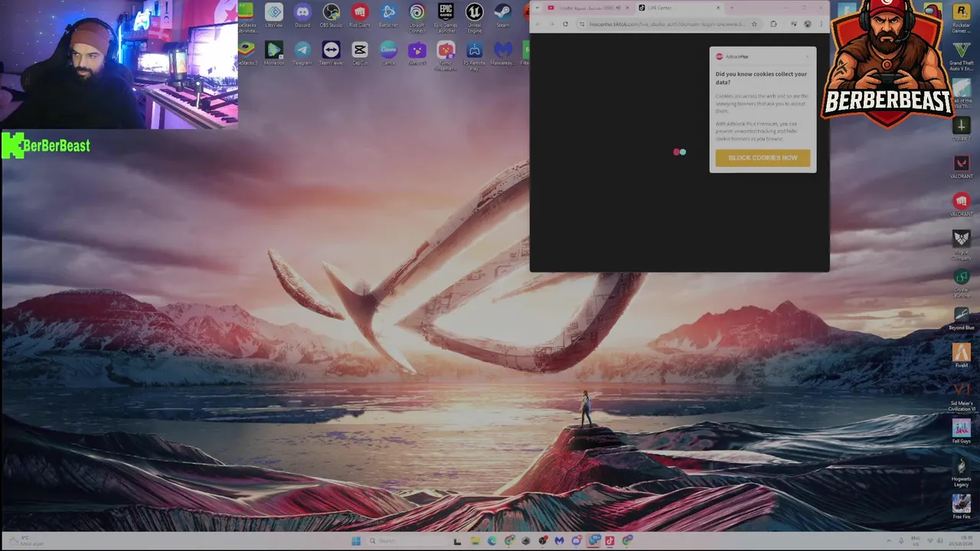Click the BLOCK COOKIES NOW button

tap(763, 158)
